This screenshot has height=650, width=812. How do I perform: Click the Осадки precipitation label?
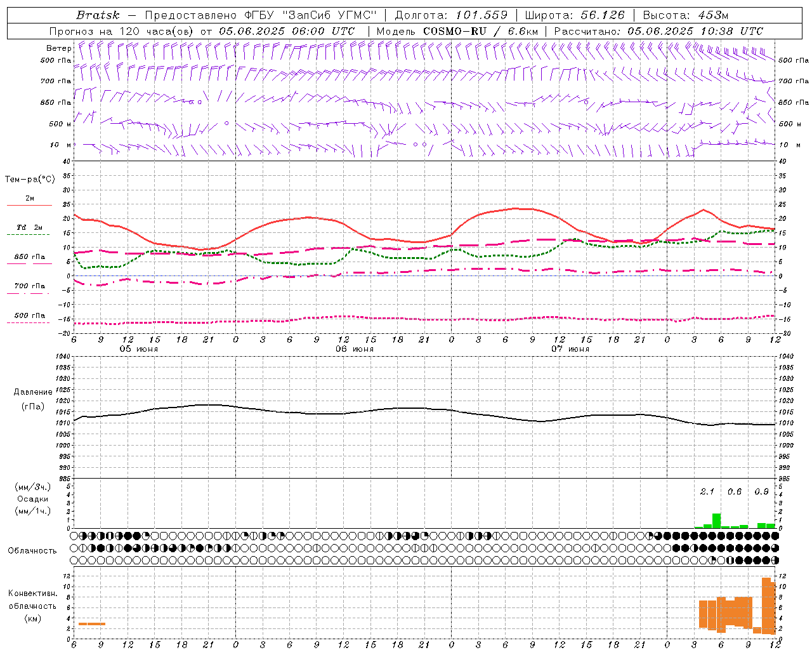click(x=33, y=499)
